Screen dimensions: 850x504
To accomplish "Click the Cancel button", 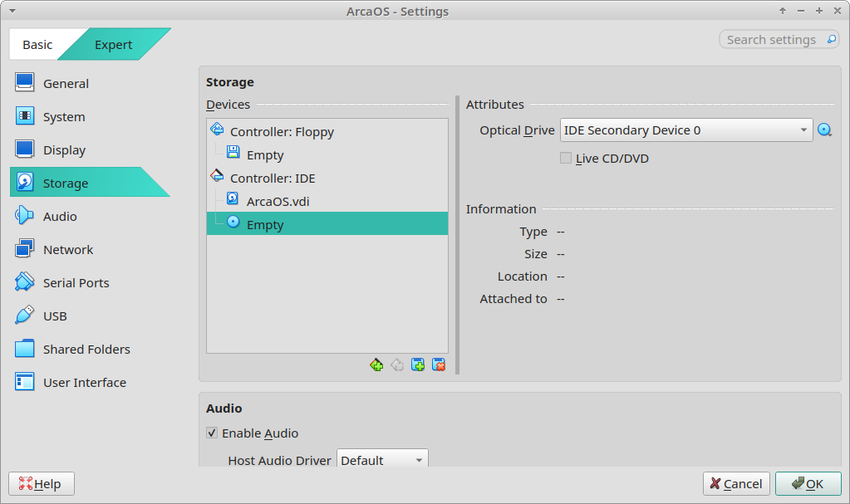I will tap(736, 483).
